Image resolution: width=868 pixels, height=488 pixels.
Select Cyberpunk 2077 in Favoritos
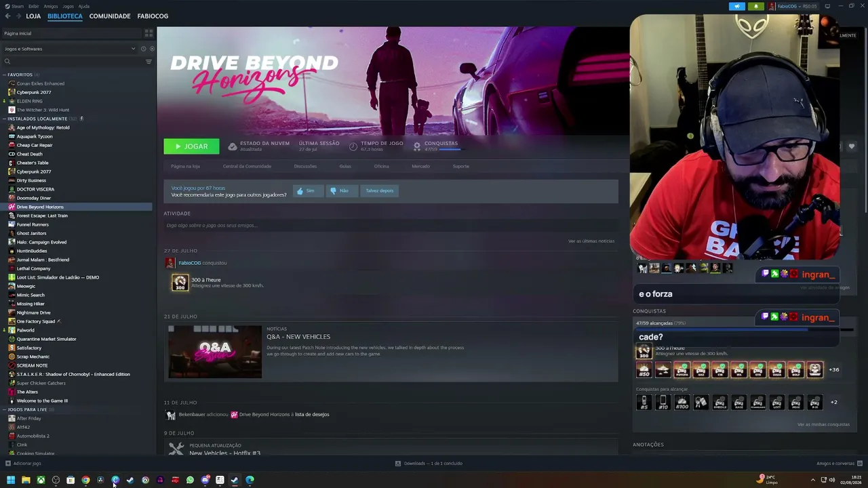pyautogui.click(x=34, y=92)
